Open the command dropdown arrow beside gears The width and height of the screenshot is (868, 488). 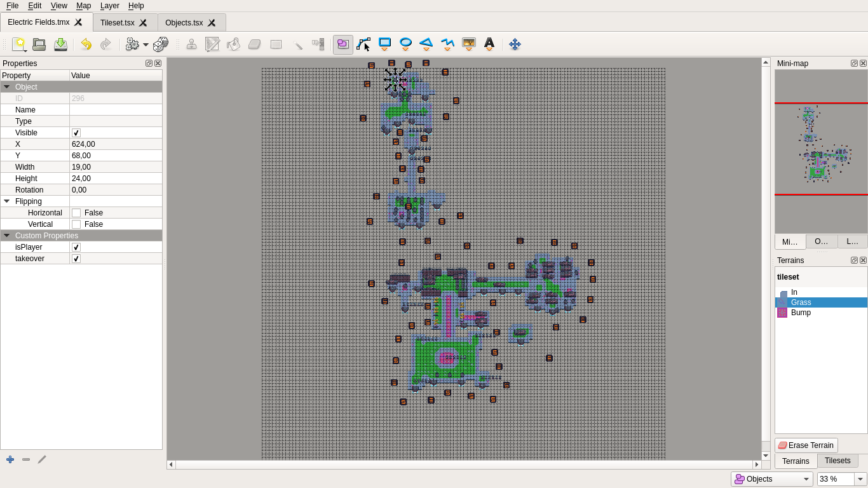tap(146, 44)
